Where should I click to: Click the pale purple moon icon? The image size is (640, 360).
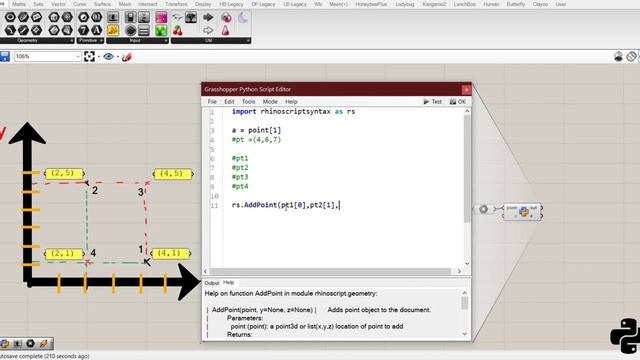click(243, 17)
